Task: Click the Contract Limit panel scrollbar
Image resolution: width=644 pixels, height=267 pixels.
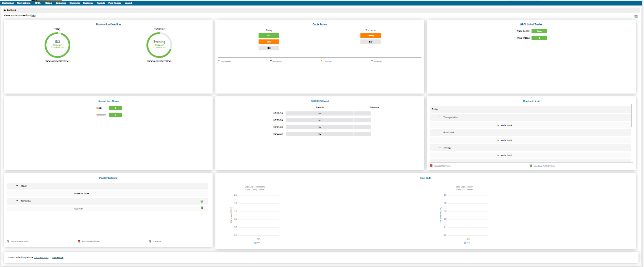Action: 632,116
